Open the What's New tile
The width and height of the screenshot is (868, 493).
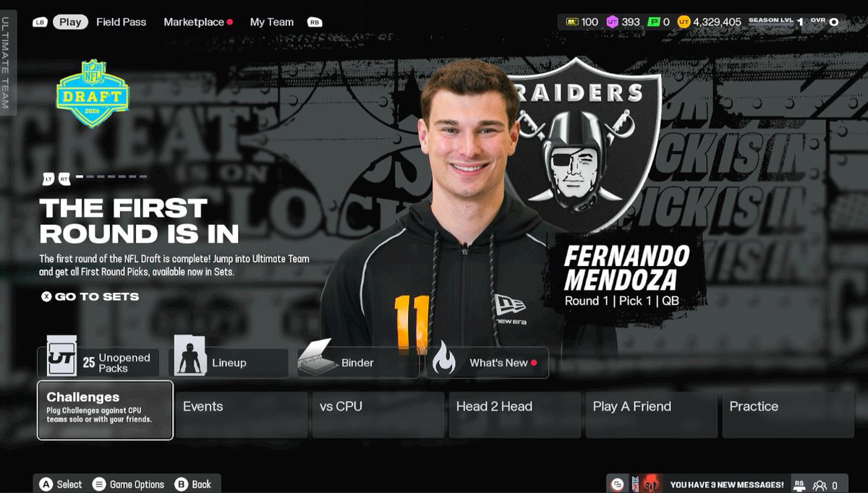488,362
